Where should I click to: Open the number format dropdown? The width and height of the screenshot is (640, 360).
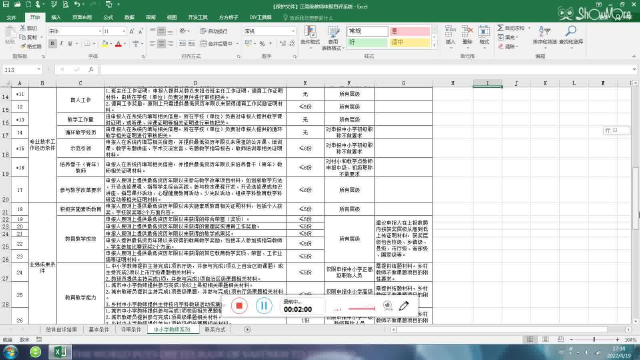293,31
